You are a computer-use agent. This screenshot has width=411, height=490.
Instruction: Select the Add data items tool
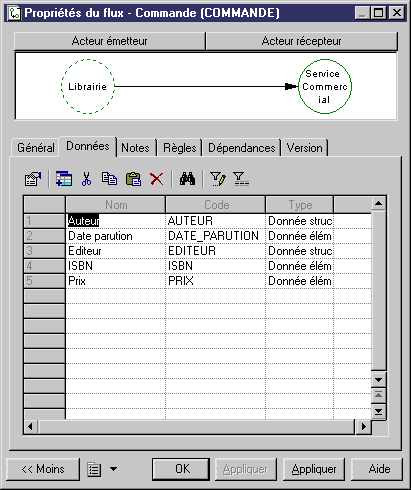tap(64, 179)
